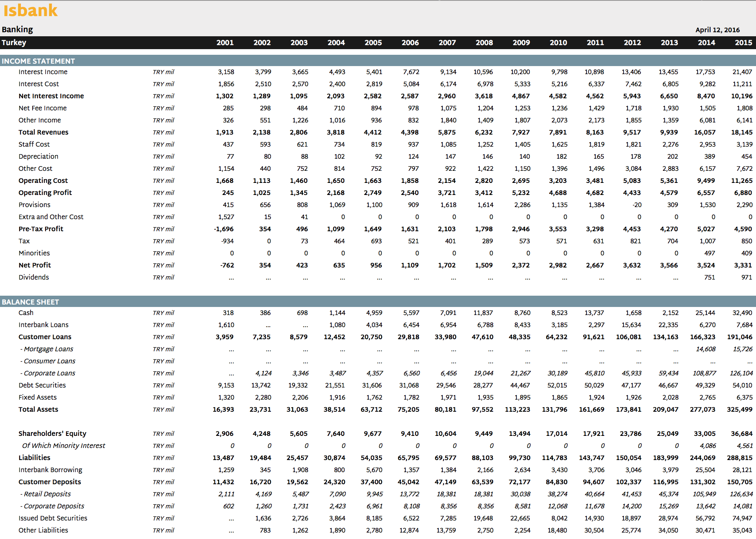
Task: Click the Total Revenues row label
Action: (43, 132)
